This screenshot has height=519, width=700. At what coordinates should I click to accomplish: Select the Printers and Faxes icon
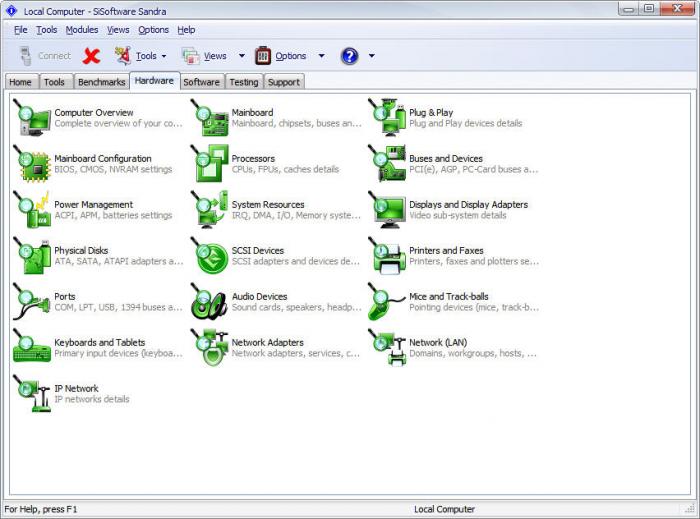[387, 255]
